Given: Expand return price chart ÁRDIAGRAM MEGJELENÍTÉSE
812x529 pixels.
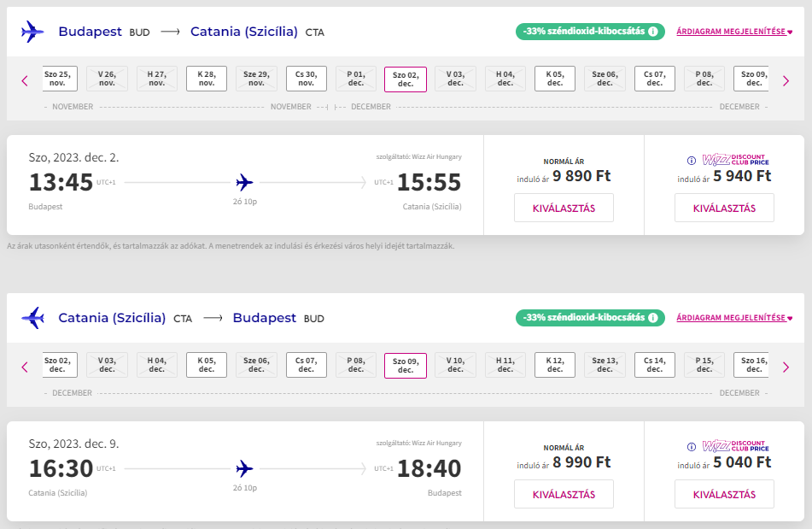Looking at the screenshot, I should 734,318.
